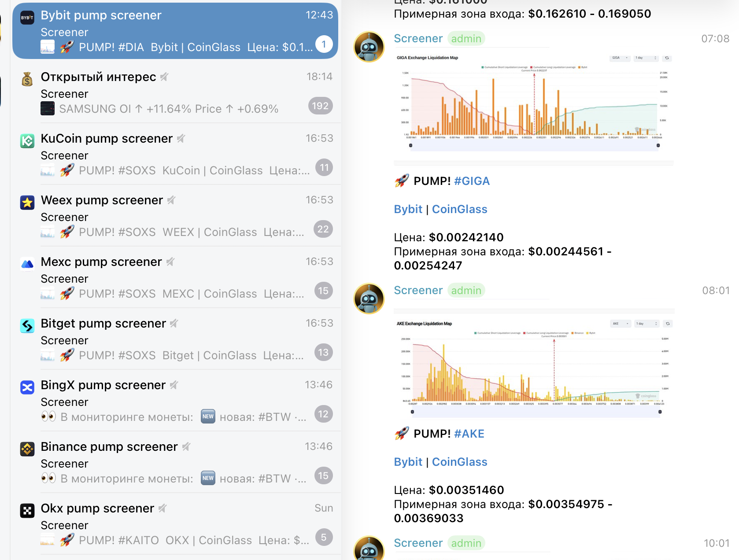Open the Bybit link under PUMP! #AKE
Screen dimensions: 739x560
coord(408,462)
